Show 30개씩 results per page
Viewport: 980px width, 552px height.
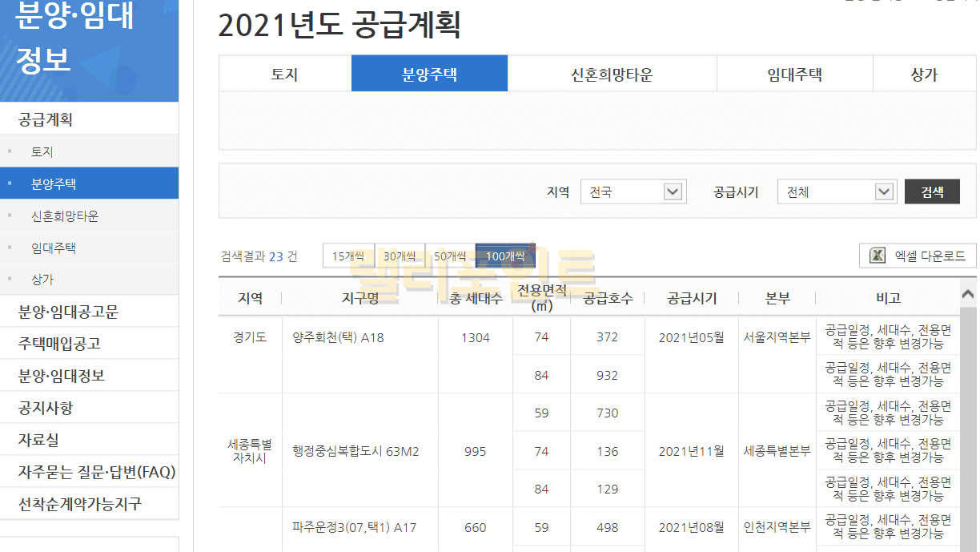point(399,256)
